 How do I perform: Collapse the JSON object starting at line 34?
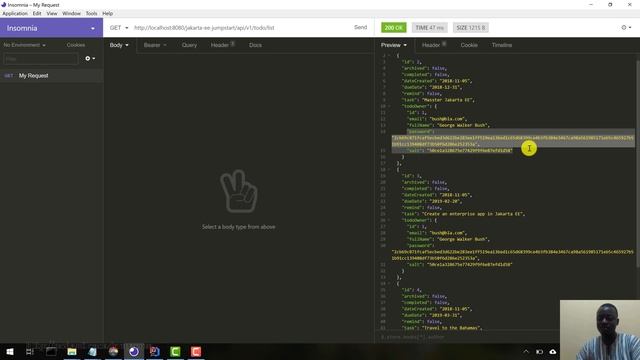pos(389,283)
